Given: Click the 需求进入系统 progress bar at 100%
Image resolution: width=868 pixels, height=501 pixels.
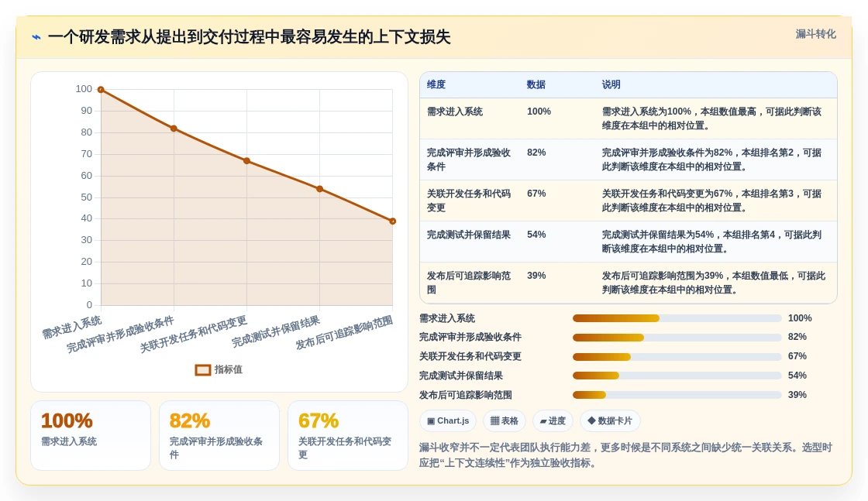Looking at the screenshot, I should point(677,318).
